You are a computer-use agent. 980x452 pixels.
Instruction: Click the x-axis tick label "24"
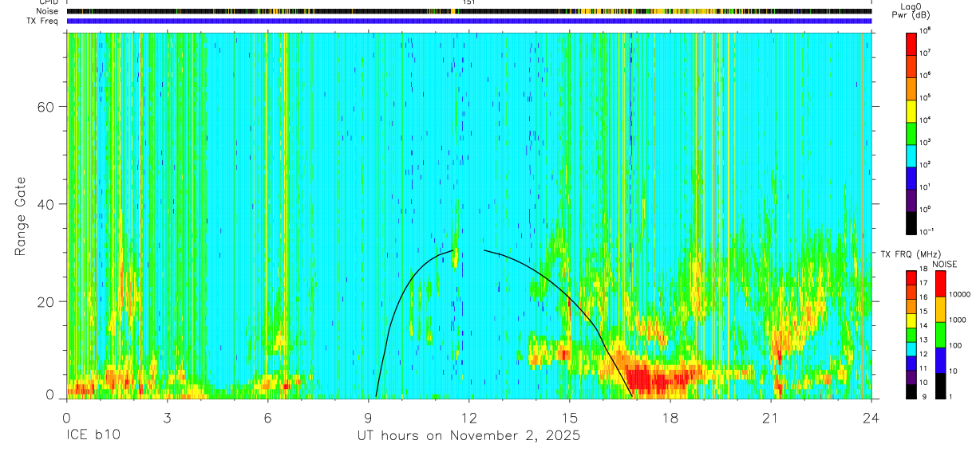point(871,418)
